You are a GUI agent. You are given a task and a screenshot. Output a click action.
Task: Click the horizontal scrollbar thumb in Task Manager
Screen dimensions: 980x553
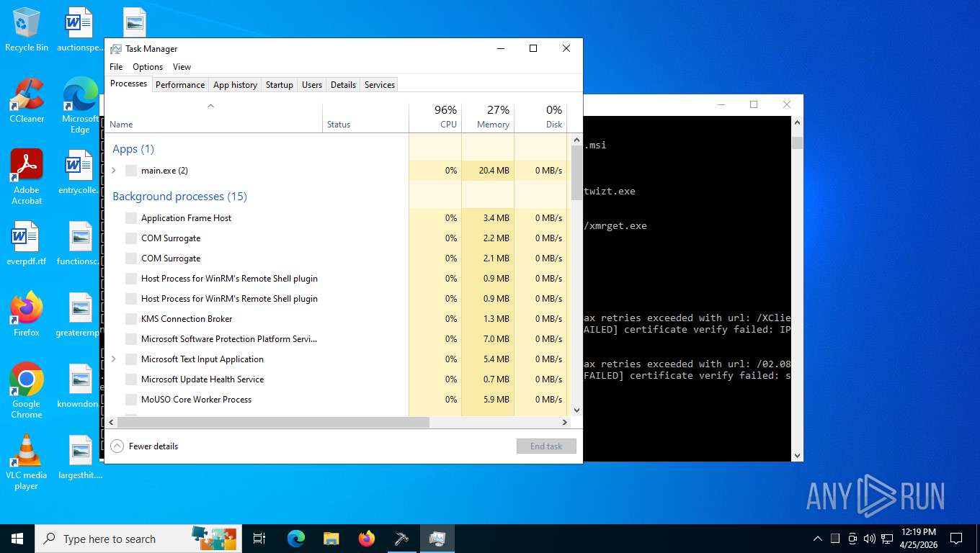click(x=272, y=422)
